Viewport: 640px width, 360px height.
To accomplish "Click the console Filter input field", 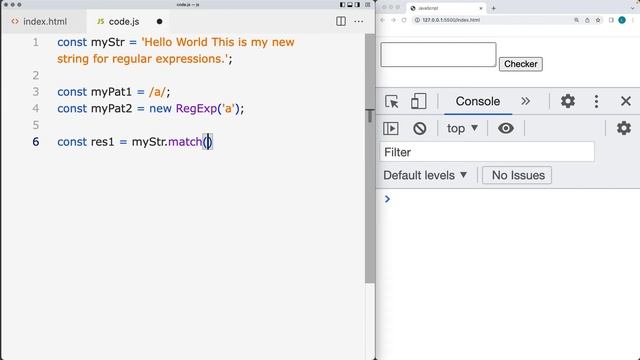I will click(x=487, y=152).
